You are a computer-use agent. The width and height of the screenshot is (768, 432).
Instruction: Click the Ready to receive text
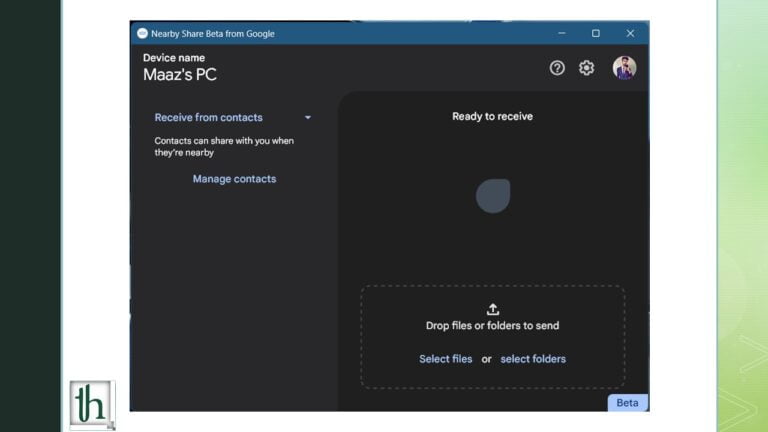click(492, 117)
